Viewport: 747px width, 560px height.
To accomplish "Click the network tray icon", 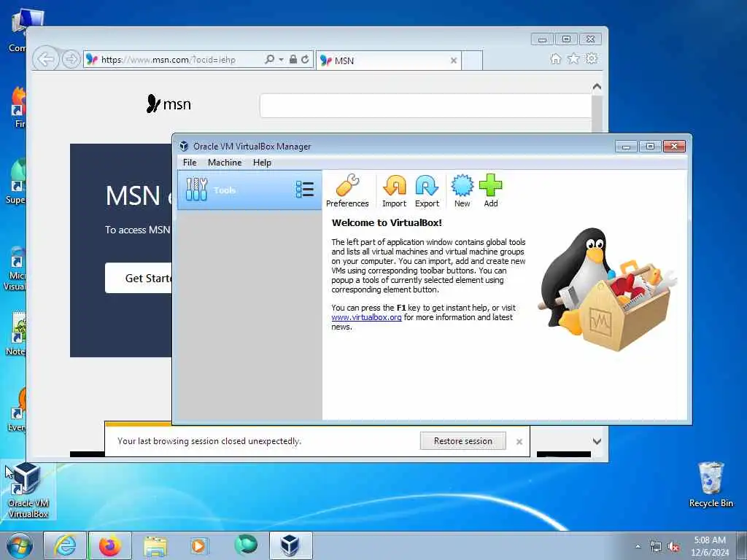I will point(656,547).
